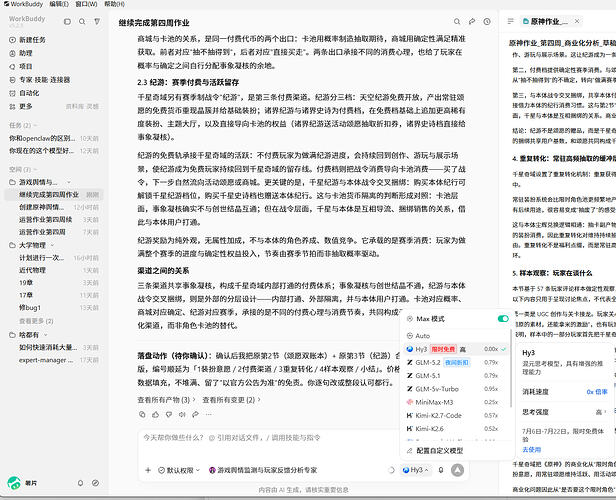Close the 原神作业 document tab
The width and height of the screenshot is (616, 500).
[577, 21]
